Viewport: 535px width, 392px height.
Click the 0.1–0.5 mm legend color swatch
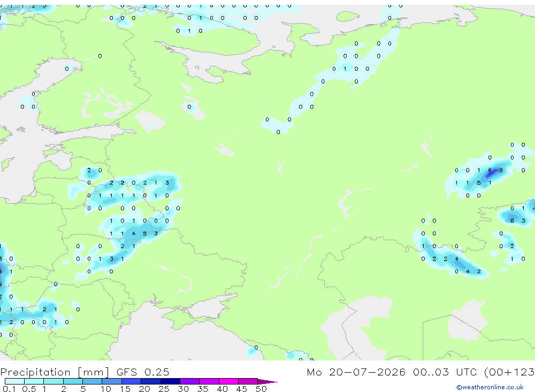pos(14,381)
